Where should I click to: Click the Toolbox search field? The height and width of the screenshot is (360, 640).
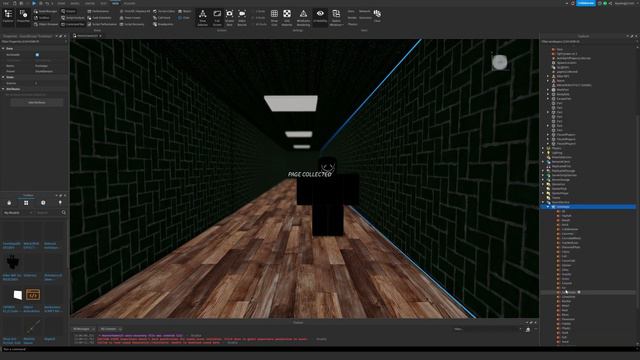48,213
